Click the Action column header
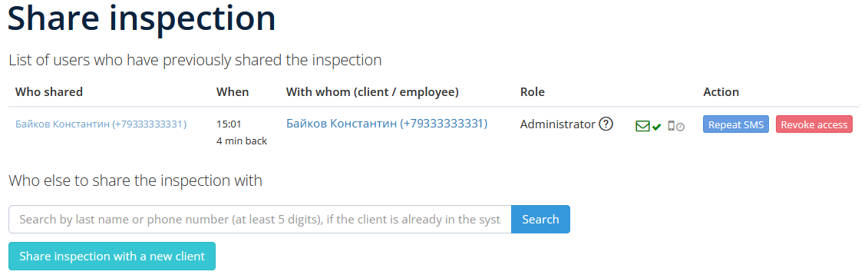Image resolution: width=868 pixels, height=278 pixels. click(721, 92)
